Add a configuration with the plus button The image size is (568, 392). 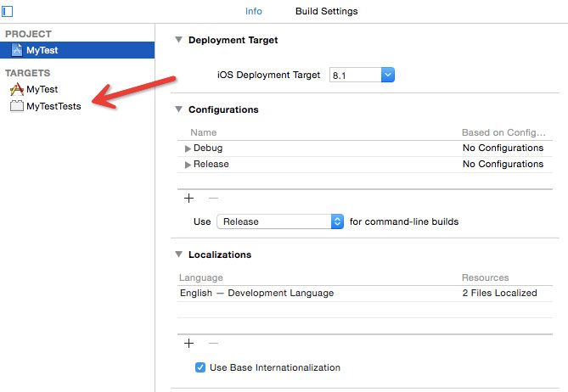[x=188, y=198]
